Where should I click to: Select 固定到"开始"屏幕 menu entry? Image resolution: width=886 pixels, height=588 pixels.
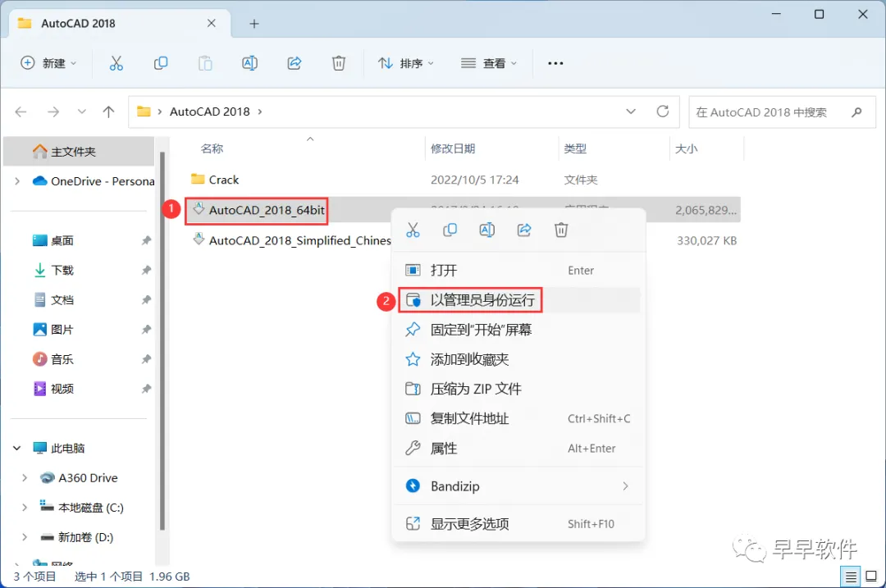click(x=518, y=330)
